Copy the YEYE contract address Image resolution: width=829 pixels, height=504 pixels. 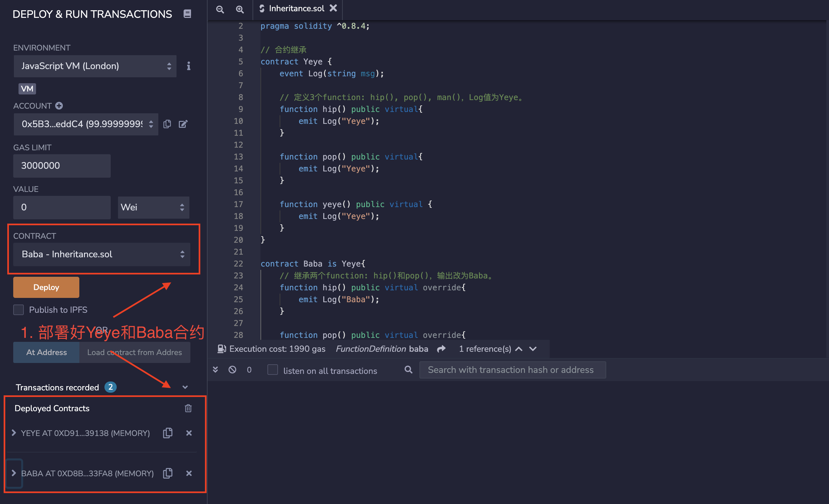(168, 433)
